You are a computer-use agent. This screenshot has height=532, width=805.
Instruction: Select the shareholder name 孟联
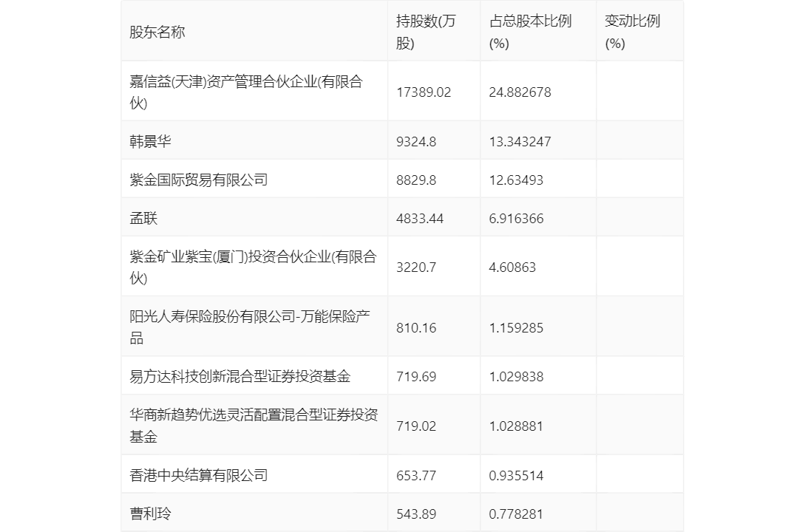[x=143, y=218]
